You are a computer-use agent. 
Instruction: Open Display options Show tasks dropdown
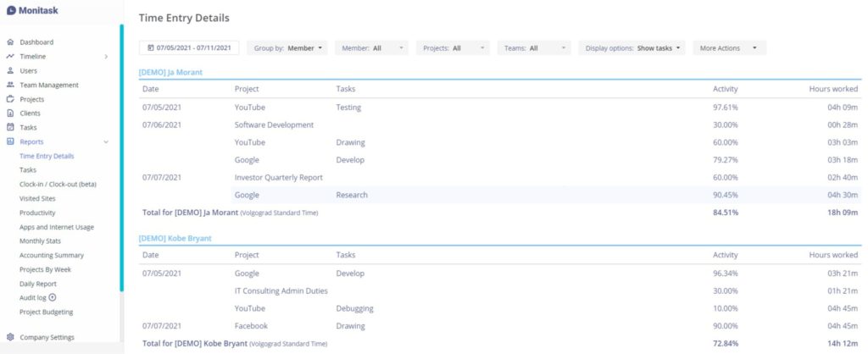tap(632, 48)
